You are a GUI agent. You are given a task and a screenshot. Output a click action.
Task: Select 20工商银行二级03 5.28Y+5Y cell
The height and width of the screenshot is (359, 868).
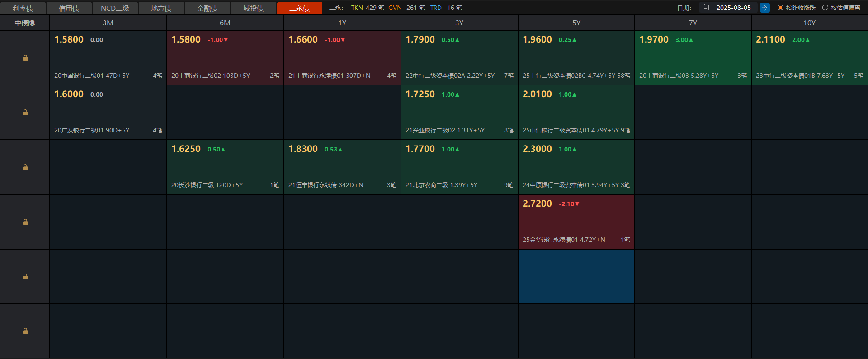(x=693, y=58)
